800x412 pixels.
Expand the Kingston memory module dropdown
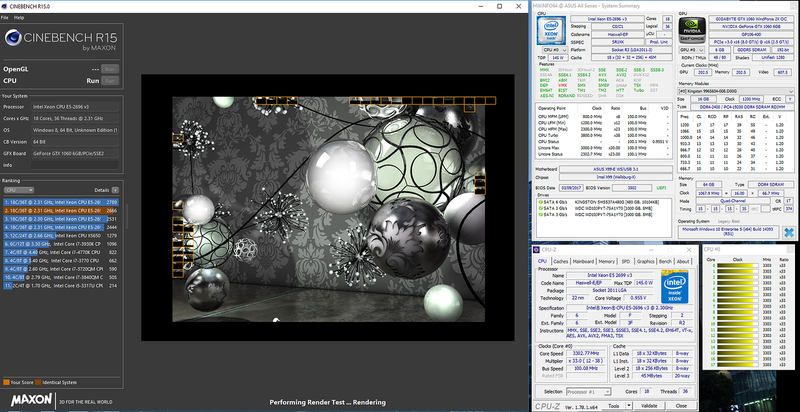pyautogui.click(x=736, y=91)
